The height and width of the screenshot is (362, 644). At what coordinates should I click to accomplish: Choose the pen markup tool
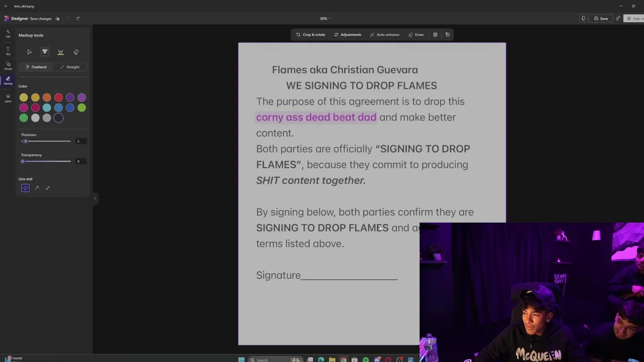click(45, 52)
